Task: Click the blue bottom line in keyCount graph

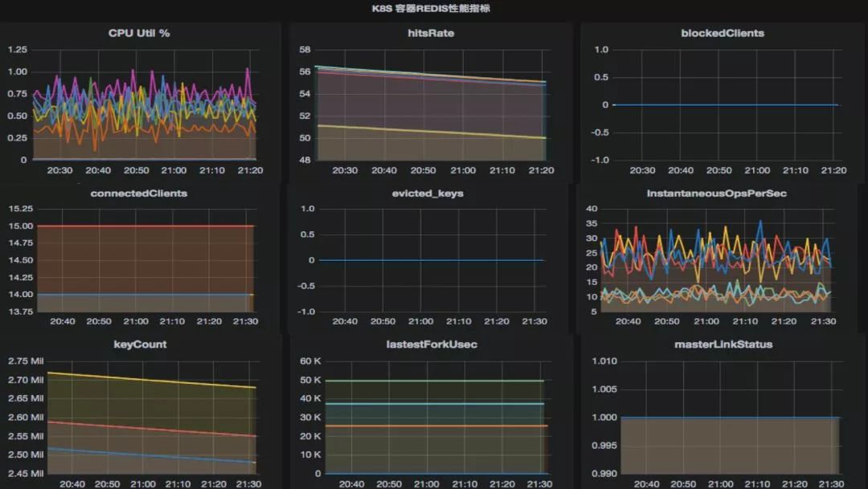Action: [x=152, y=455]
